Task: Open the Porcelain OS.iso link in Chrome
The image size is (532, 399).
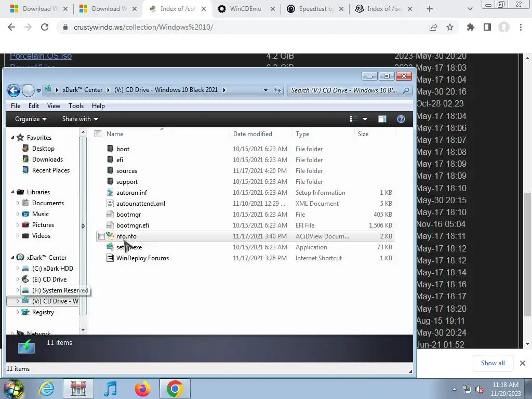Action: click(x=41, y=56)
